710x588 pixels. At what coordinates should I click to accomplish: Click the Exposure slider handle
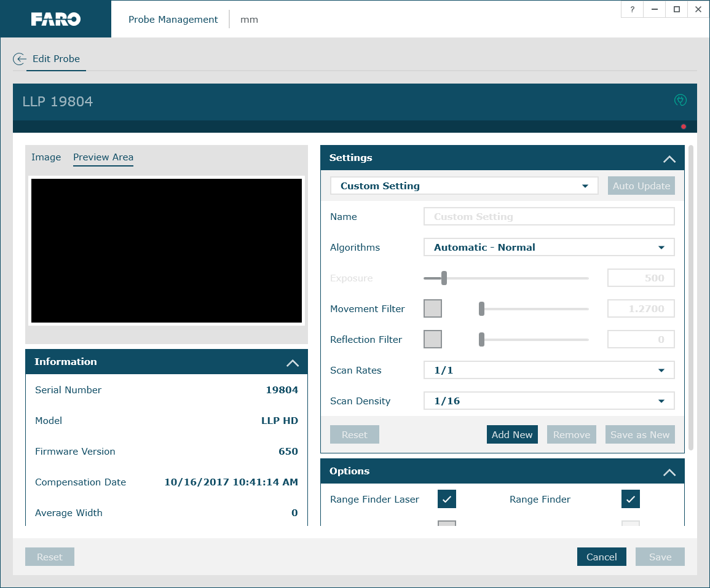[444, 278]
